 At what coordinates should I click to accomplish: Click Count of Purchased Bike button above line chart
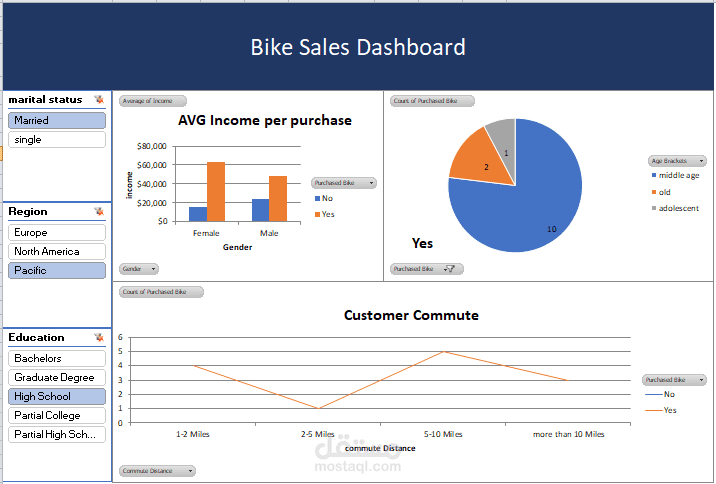click(x=160, y=292)
